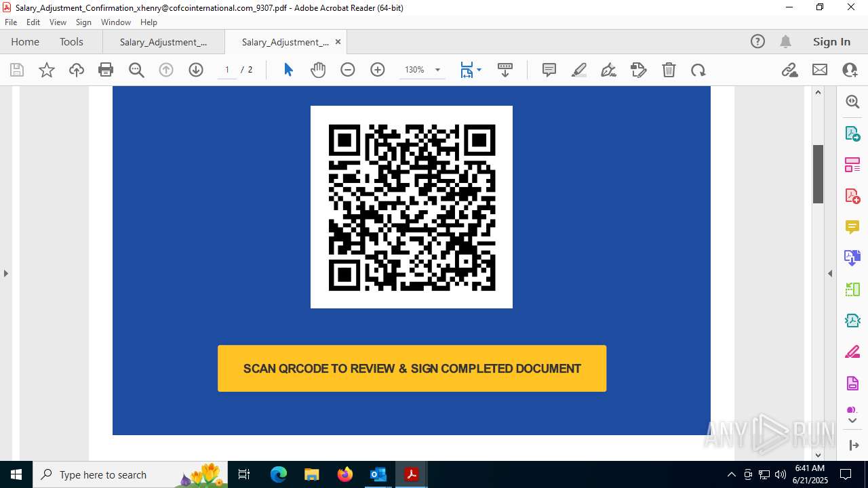Collapse the right pane to the edge
The image size is (868, 488).
click(x=854, y=445)
